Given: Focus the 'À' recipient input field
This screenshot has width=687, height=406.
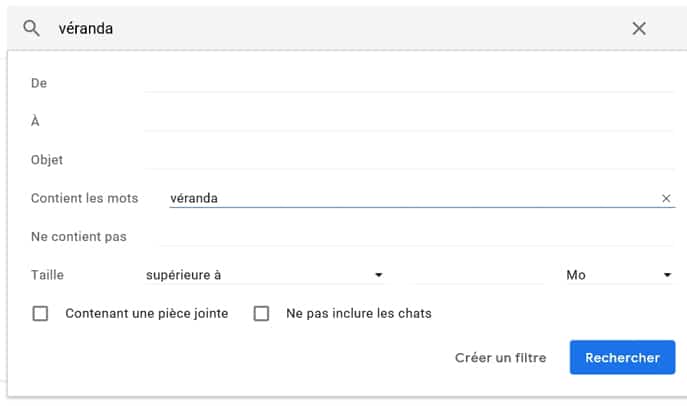Looking at the screenshot, I should [x=409, y=121].
